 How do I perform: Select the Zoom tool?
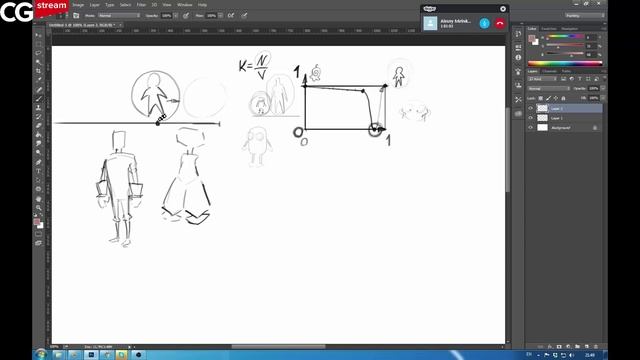[38, 208]
